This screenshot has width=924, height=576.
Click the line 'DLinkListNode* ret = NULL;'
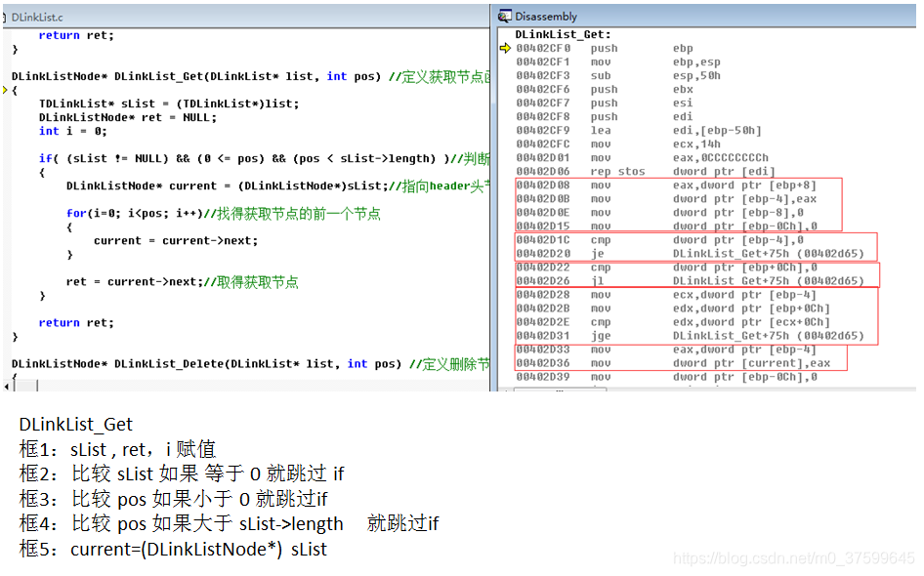point(128,117)
